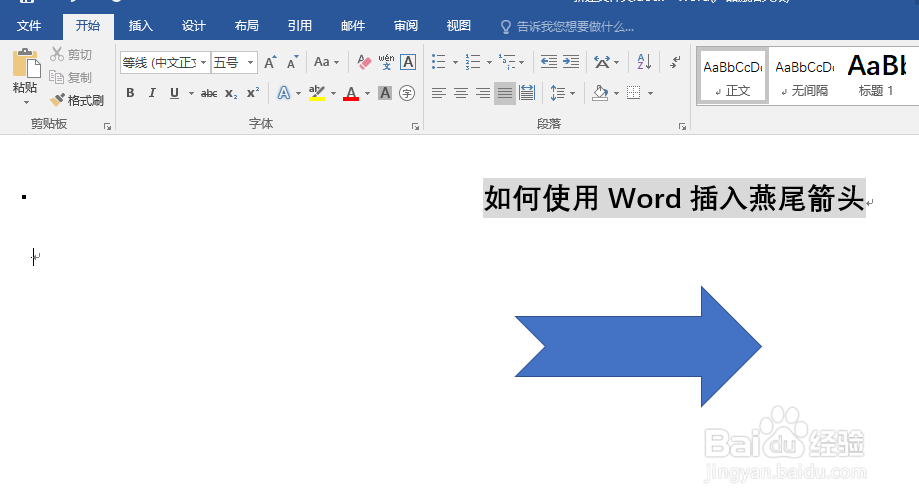Open the Paragraph dialog launcher
Screen dimensions: 919x504
pyautogui.click(x=682, y=126)
